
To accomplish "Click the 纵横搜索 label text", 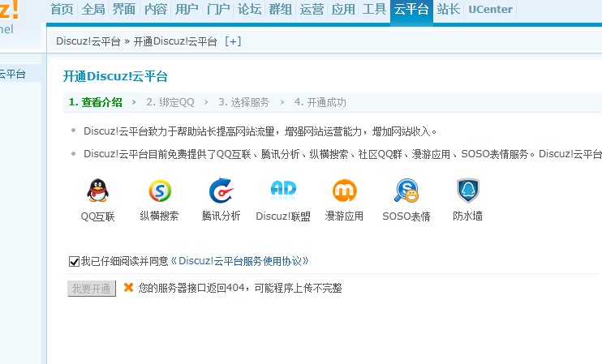I will (x=159, y=216).
